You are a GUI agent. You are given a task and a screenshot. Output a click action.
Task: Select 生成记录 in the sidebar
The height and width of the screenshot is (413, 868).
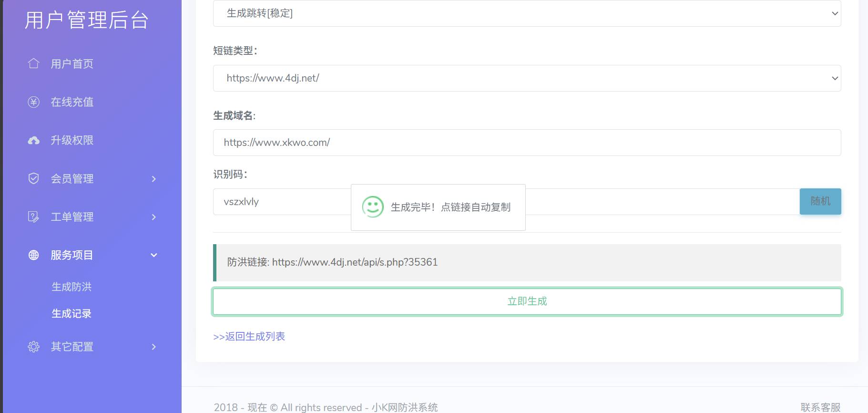(x=71, y=313)
